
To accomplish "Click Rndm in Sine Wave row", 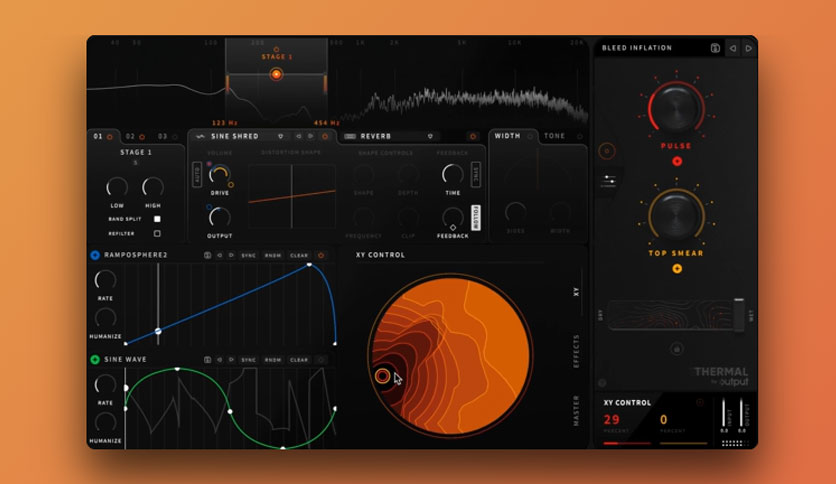I will 273,360.
